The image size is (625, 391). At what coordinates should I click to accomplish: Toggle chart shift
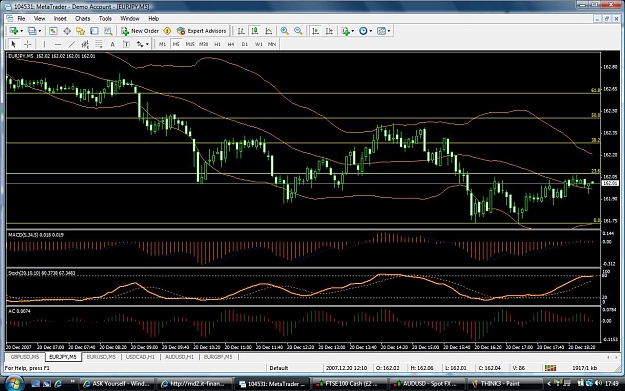pyautogui.click(x=329, y=31)
